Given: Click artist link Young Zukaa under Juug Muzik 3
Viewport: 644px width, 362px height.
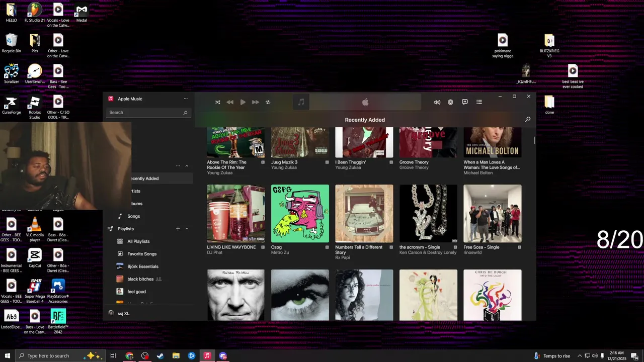Looking at the screenshot, I should pos(284,167).
